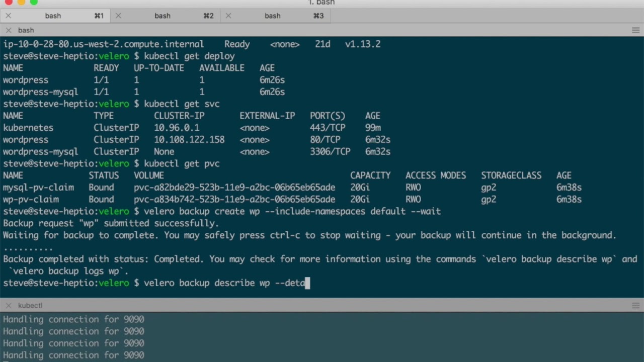Click the PORT(S) column header

pos(328,116)
